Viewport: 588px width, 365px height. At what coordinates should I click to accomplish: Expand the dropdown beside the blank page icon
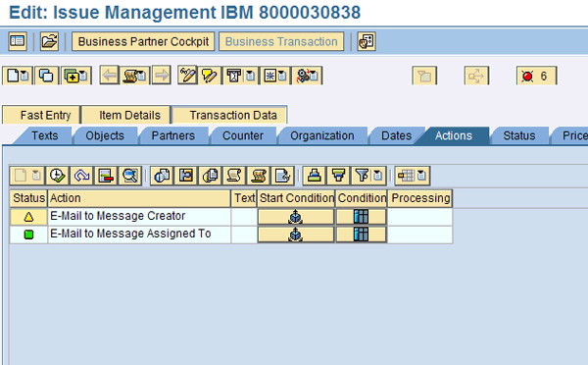25,77
